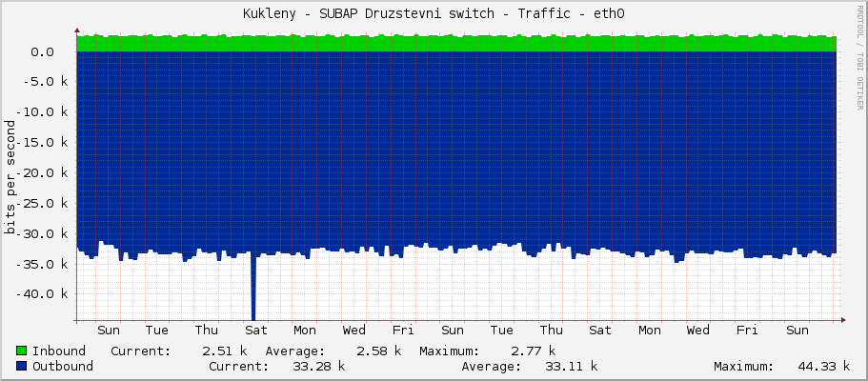Click the Outbound average value '33.11 k'

click(571, 366)
